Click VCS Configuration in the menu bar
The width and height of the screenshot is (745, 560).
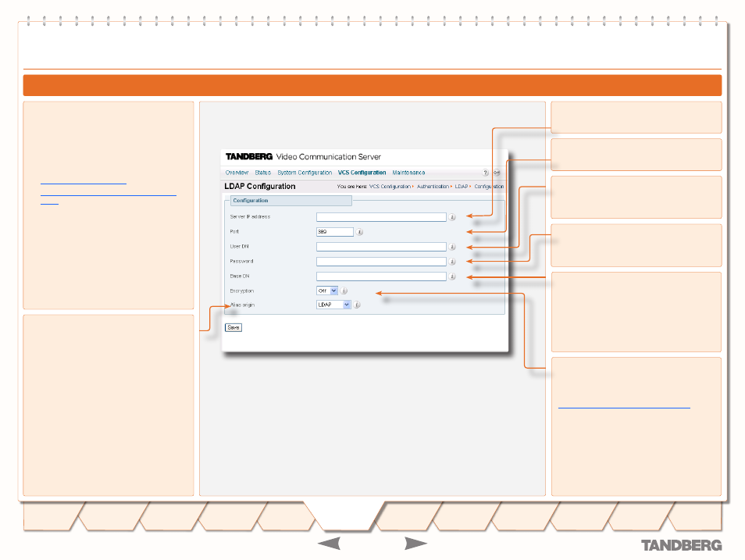click(x=362, y=173)
